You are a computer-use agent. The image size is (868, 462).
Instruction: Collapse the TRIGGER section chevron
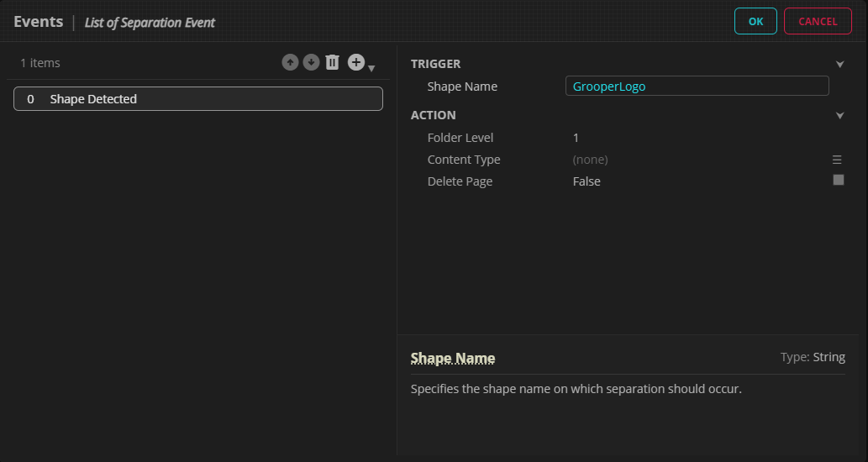click(x=839, y=64)
